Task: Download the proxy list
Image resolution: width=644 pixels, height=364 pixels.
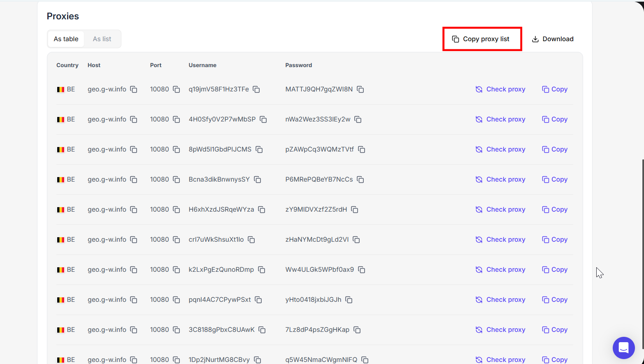Action: coord(553,39)
